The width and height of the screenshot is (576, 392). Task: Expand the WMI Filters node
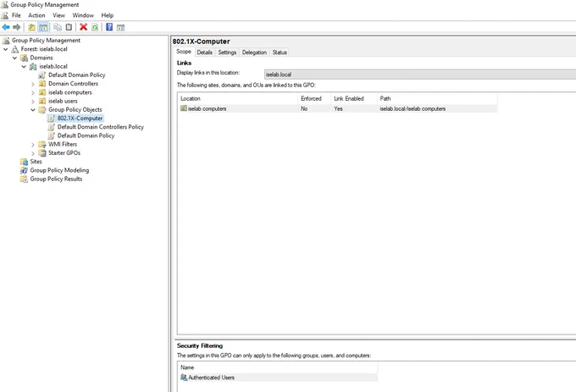coord(33,145)
